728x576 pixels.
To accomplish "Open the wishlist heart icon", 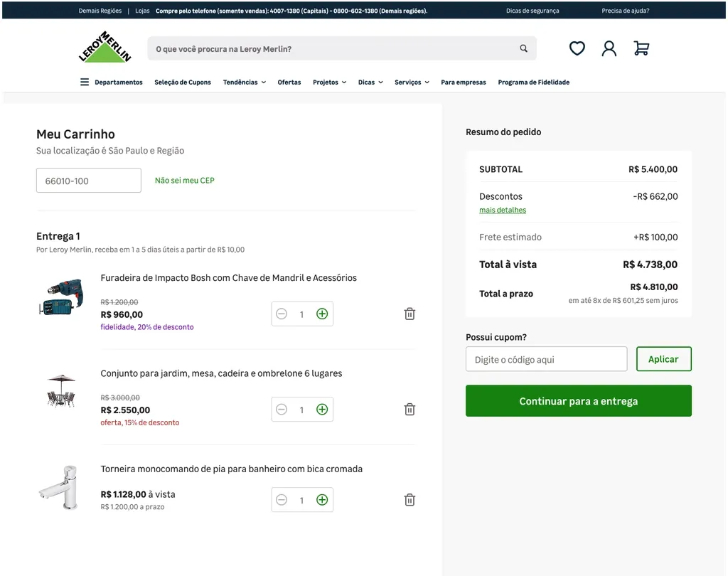I will (x=577, y=48).
